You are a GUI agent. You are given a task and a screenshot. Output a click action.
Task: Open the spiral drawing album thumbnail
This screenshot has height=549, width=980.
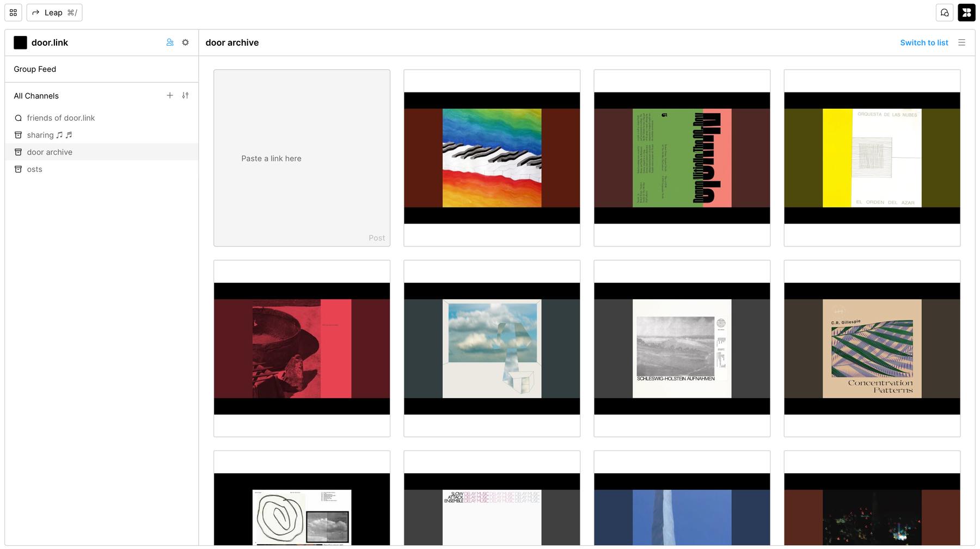pos(302,498)
